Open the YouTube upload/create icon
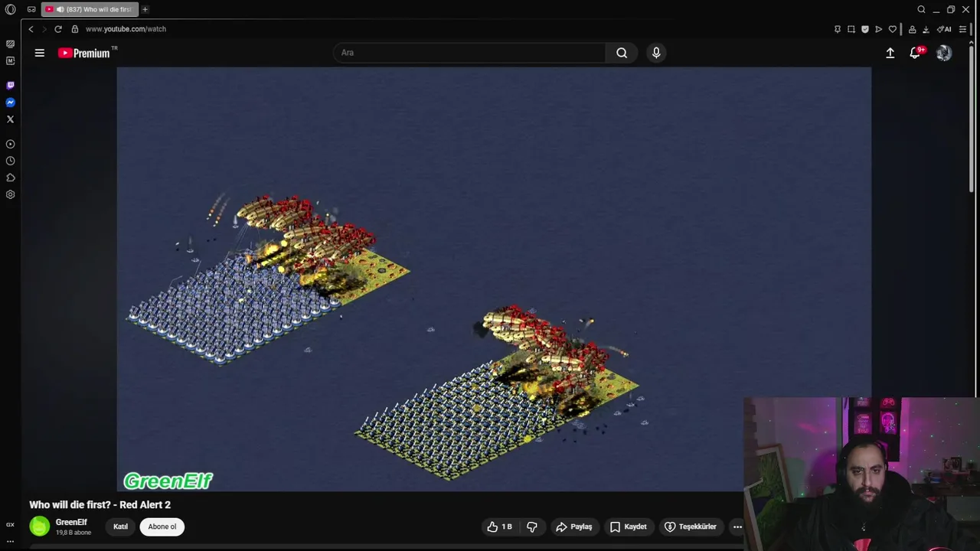This screenshot has height=551, width=980. [890, 53]
